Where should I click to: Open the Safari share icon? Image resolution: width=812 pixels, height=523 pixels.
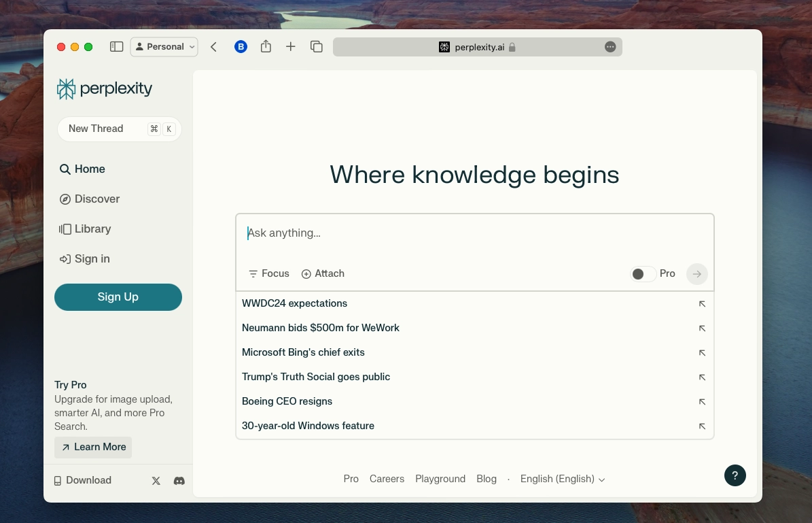[x=266, y=47]
